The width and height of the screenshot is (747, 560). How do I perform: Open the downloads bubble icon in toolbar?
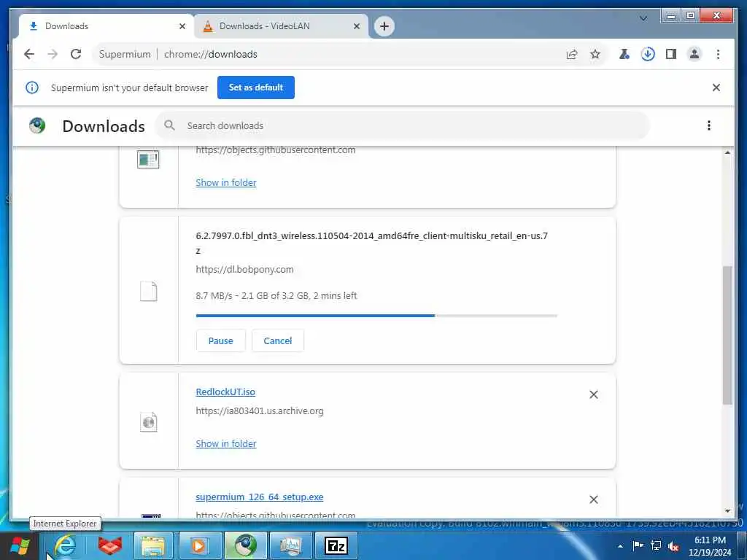pyautogui.click(x=648, y=54)
